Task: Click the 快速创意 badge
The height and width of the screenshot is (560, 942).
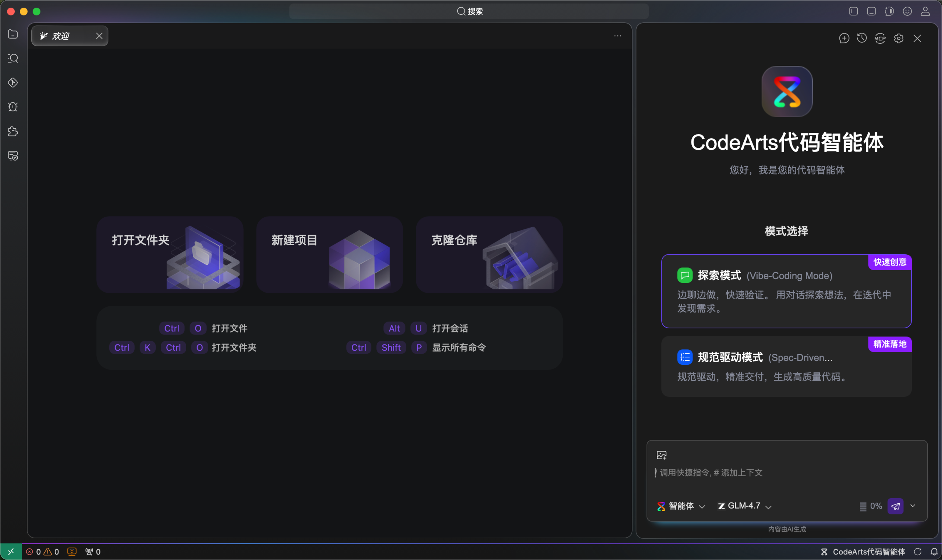Action: pyautogui.click(x=890, y=262)
